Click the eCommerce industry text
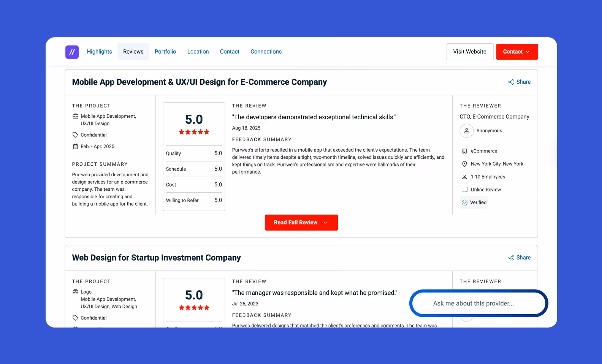 (484, 151)
